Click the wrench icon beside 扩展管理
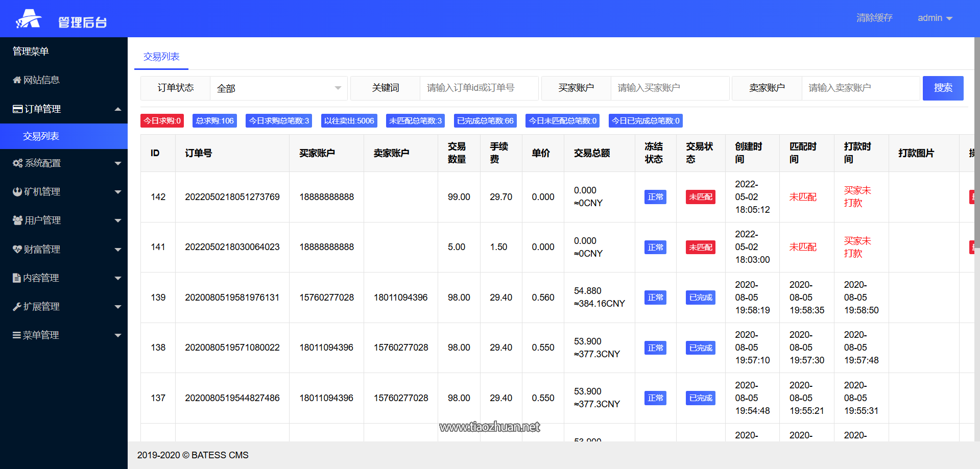This screenshot has width=980, height=469. [17, 307]
